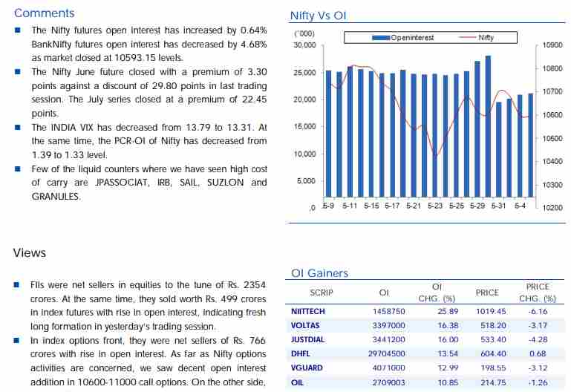Viewport: 571px width, 392px height.
Task: Click the Views section heading
Action: coord(29,253)
